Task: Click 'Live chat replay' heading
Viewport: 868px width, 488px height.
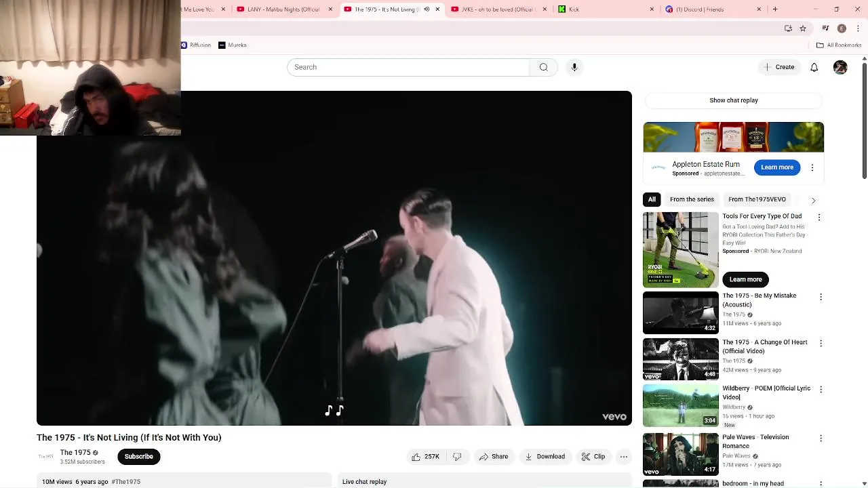Action: (x=364, y=482)
